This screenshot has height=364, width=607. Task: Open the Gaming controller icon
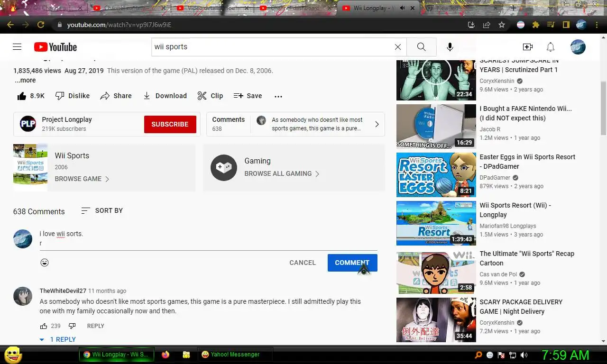(x=224, y=167)
